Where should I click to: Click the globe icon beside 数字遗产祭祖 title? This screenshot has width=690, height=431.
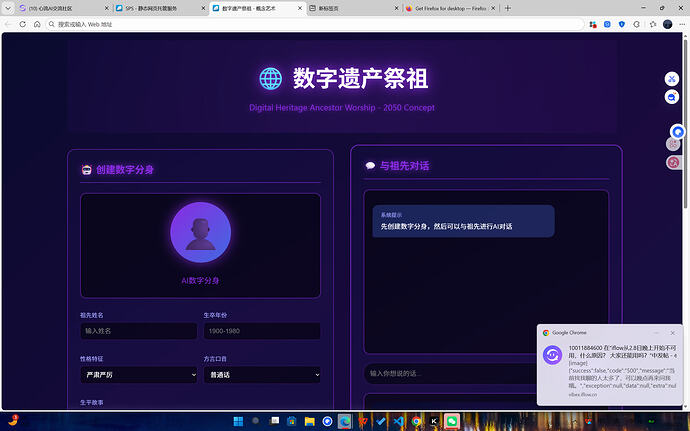[270, 78]
